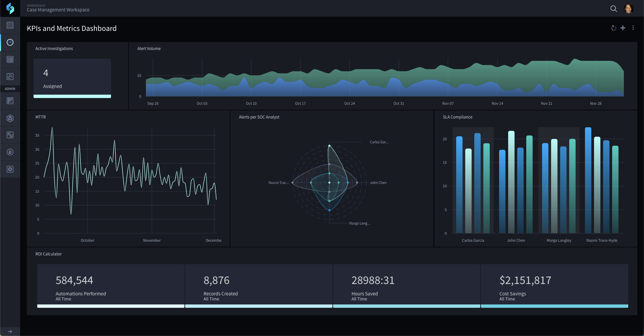Click the Oct 17 label on Alert Volume
This screenshot has width=644, height=336.
[300, 103]
